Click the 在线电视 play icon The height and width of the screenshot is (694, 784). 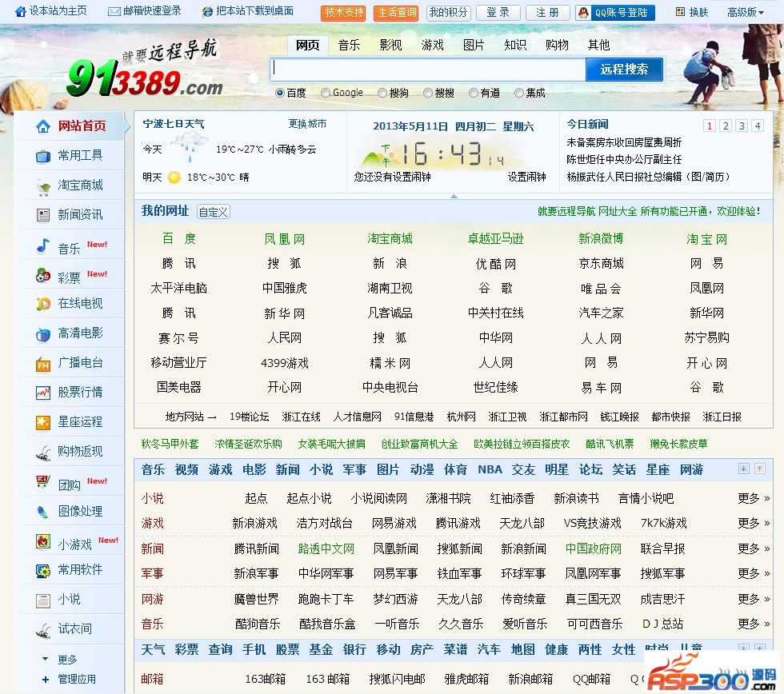[43, 304]
